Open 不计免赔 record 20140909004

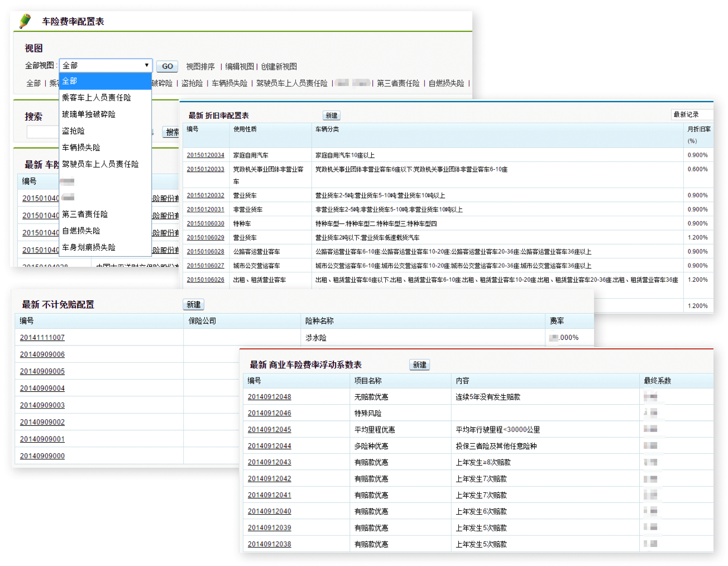[42, 388]
